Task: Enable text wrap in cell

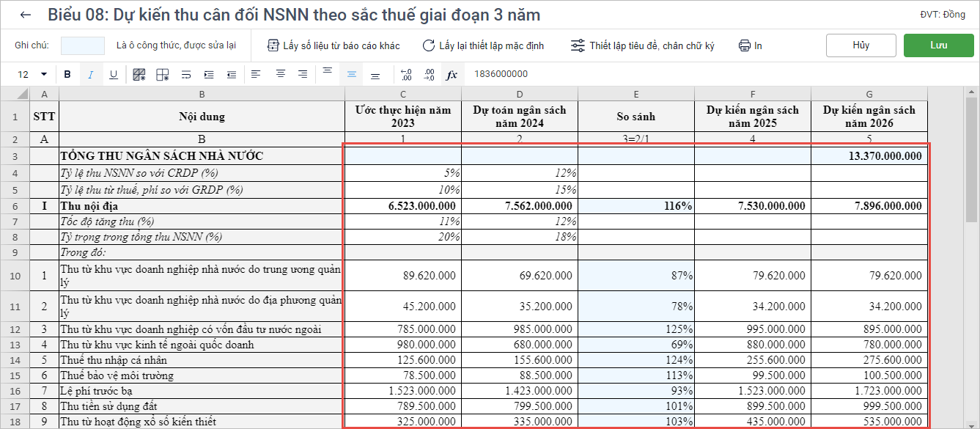Action: (x=186, y=74)
